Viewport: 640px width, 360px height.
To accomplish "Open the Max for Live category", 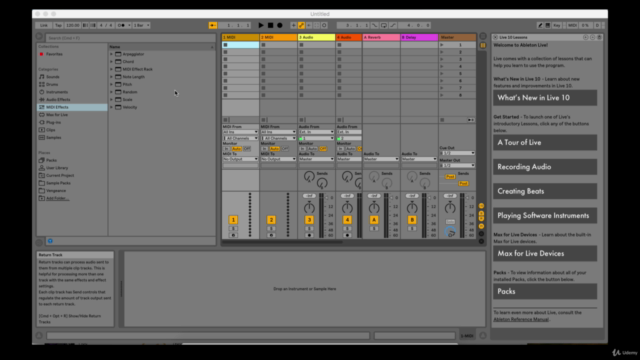I will click(x=57, y=115).
